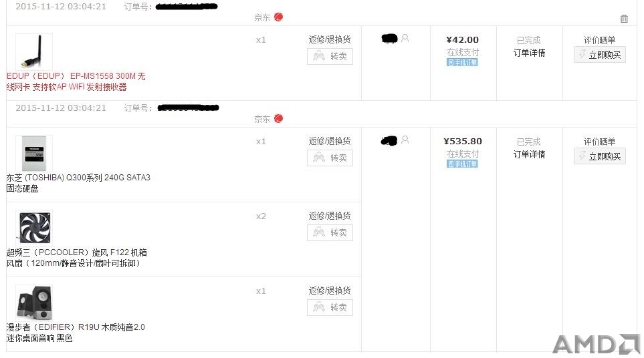Open the Toshiba Q300 SSD thumbnail
The height and width of the screenshot is (358, 644).
click(x=34, y=153)
